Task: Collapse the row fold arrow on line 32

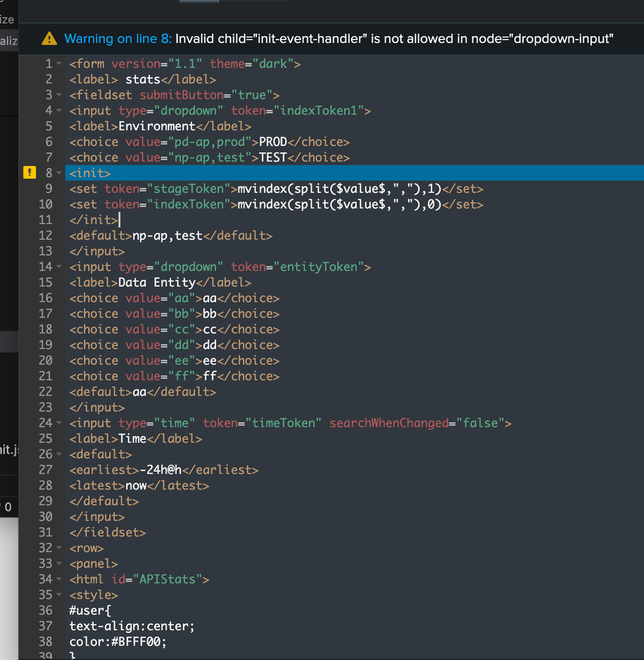Action: click(59, 548)
